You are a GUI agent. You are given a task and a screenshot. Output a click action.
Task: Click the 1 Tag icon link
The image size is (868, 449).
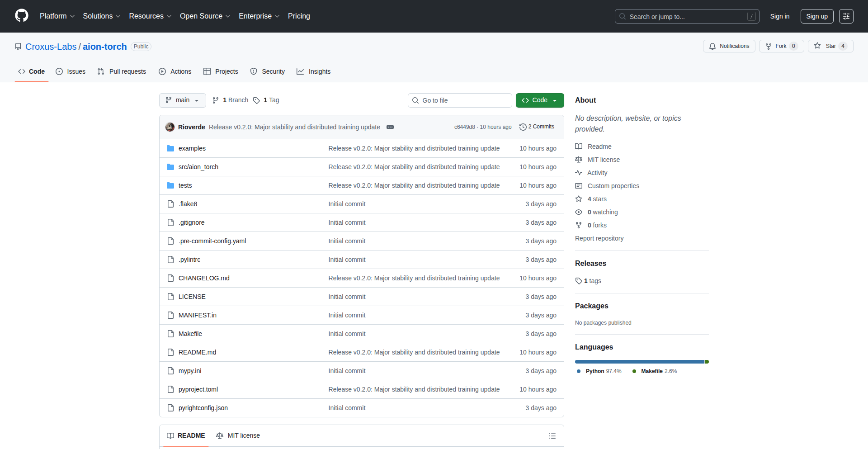[x=257, y=100]
